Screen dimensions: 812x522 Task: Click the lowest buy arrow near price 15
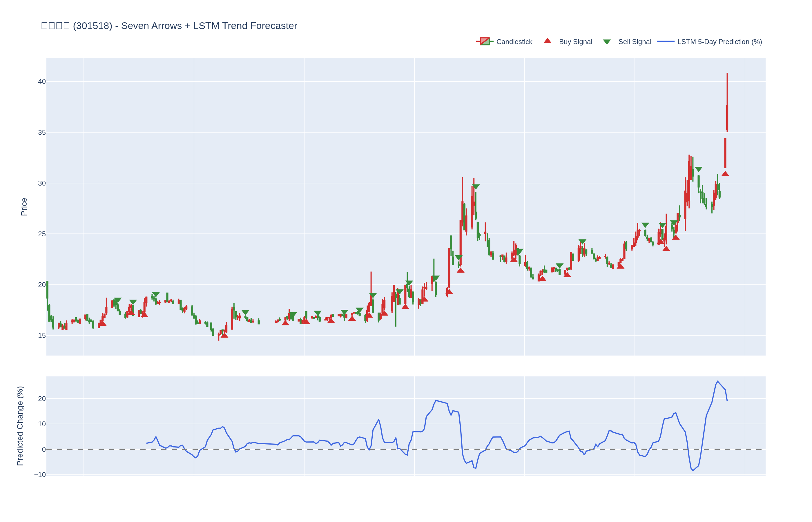coord(224,335)
